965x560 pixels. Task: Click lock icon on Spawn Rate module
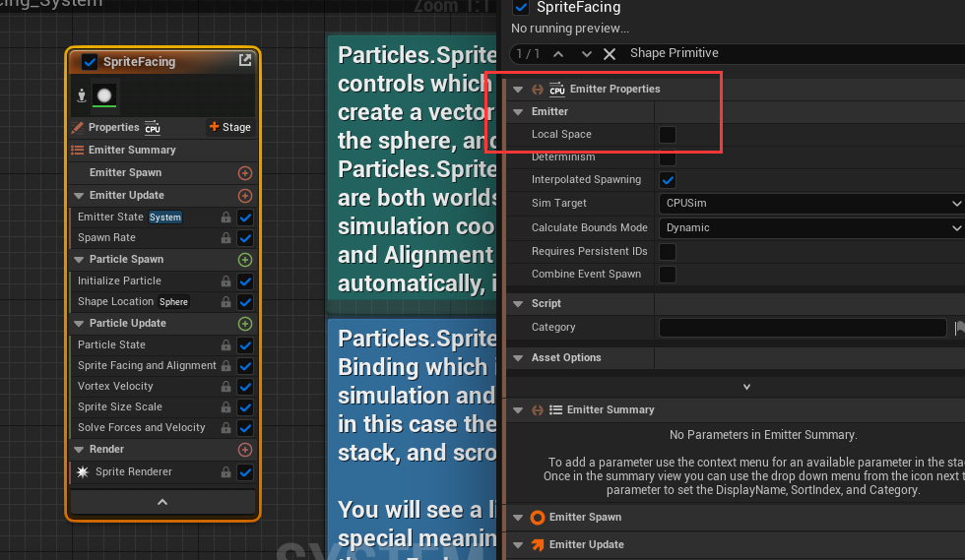pyautogui.click(x=226, y=238)
